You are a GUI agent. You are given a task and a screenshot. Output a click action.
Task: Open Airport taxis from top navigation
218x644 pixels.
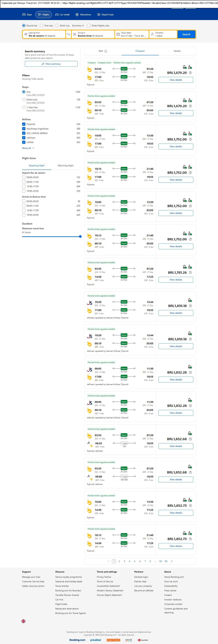(105, 15)
